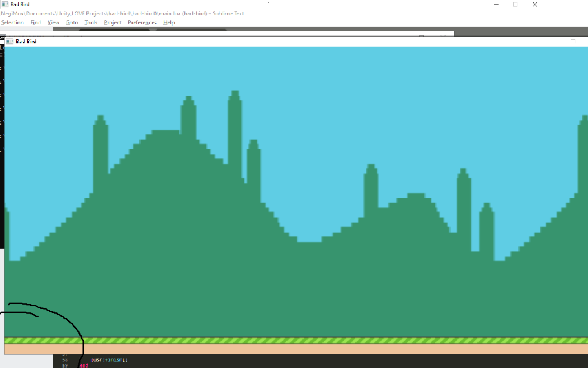Click line number 58 in the editor gutter
Screen dimensions: 588x368
[x=65, y=360]
